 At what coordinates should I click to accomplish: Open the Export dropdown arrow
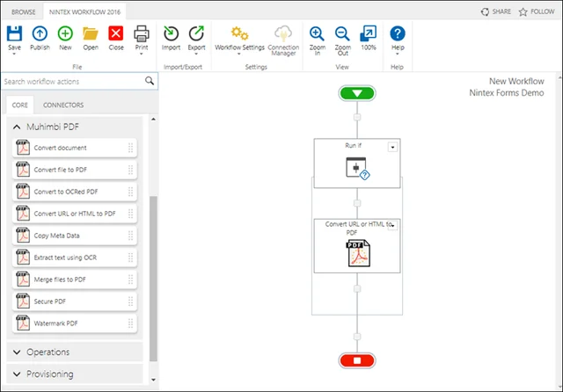click(196, 54)
